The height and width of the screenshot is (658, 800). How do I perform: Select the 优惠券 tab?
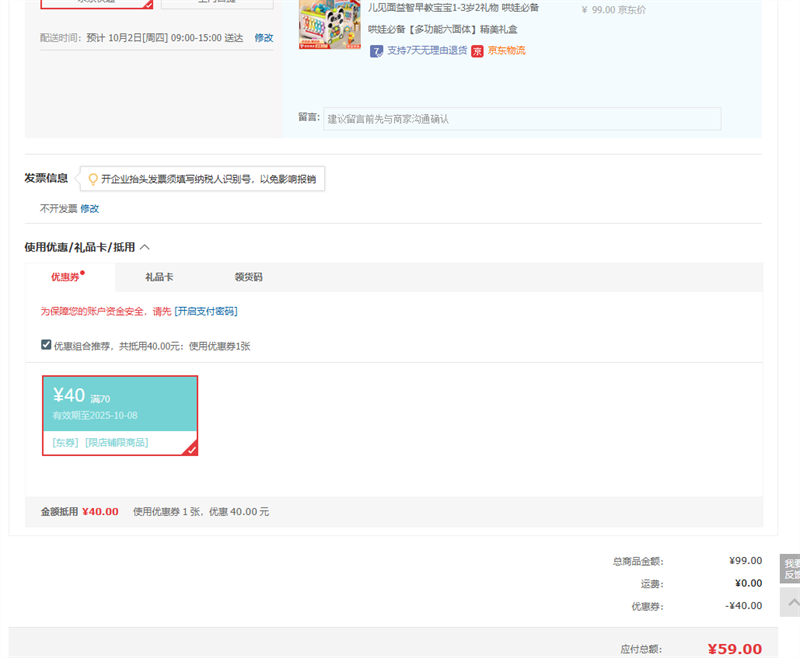pyautogui.click(x=66, y=277)
